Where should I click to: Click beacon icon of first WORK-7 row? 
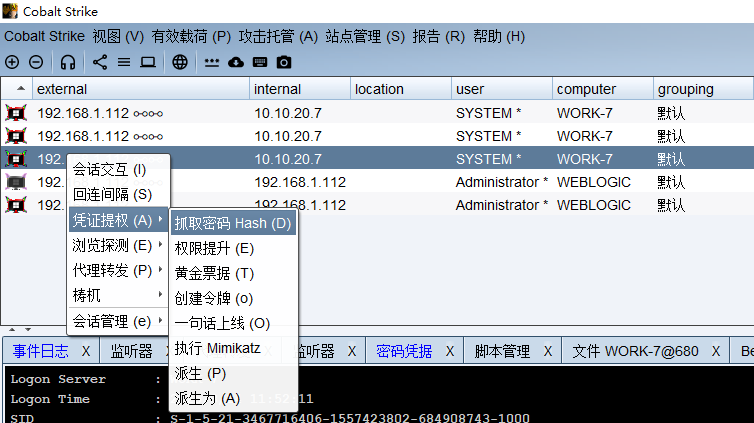(x=16, y=113)
